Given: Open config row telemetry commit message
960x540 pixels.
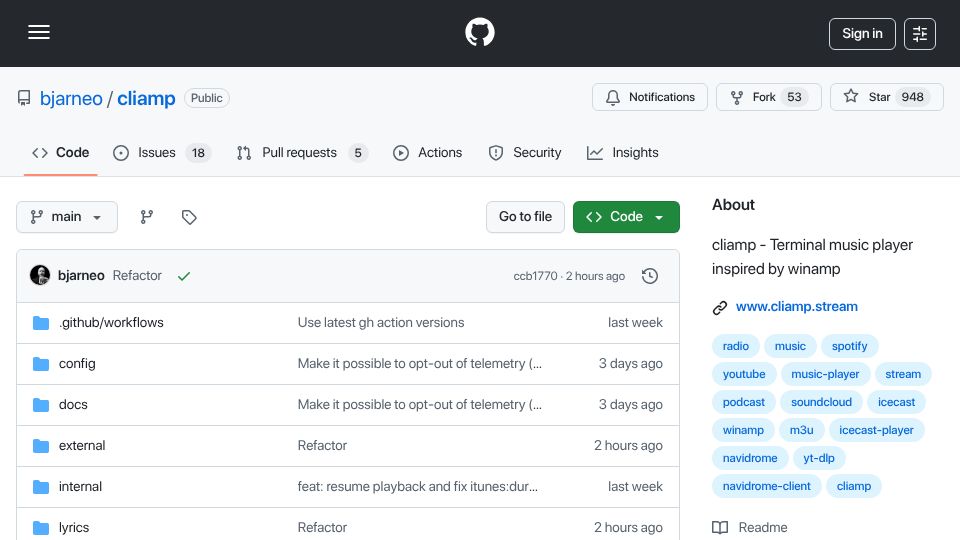Looking at the screenshot, I should [419, 364].
